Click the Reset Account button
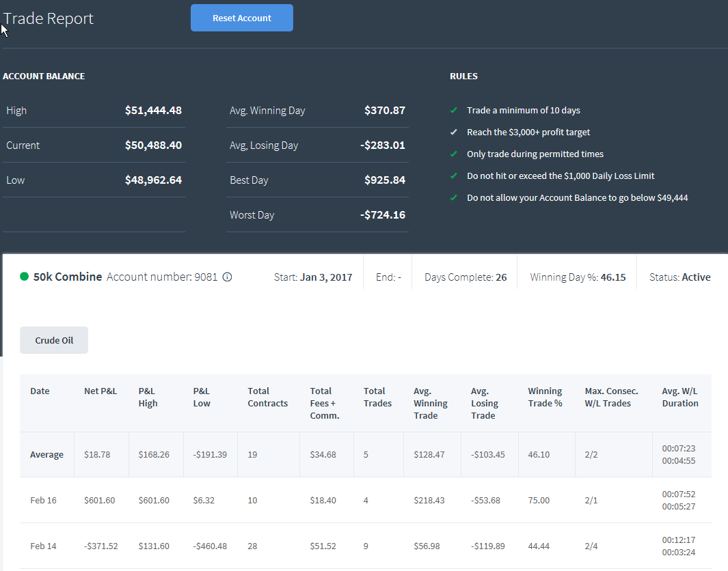This screenshot has height=571, width=728. (241, 18)
